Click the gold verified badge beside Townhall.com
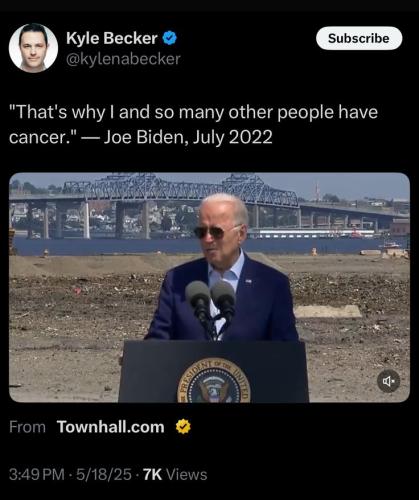Viewport: 419px width, 500px height. [x=183, y=427]
